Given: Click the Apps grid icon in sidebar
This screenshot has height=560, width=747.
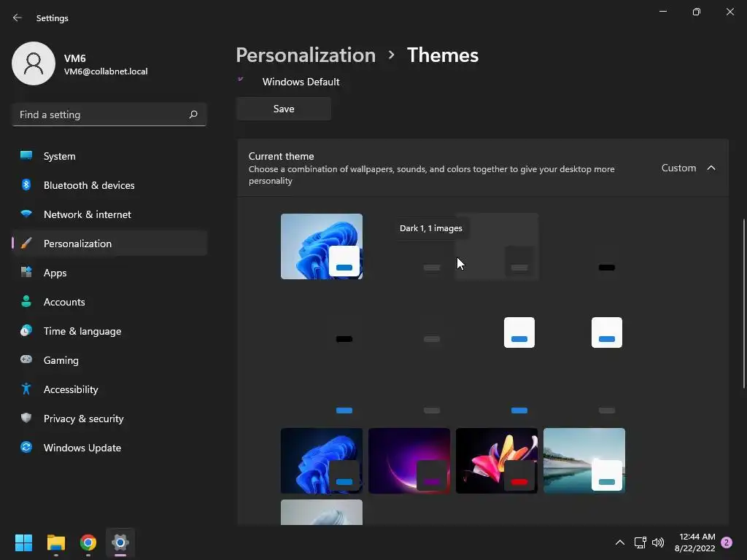Looking at the screenshot, I should tap(26, 273).
